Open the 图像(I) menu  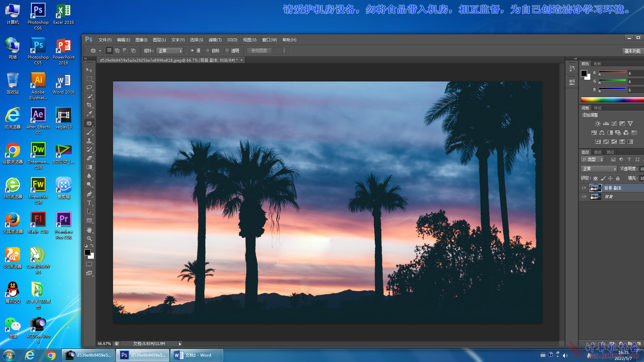coord(141,40)
